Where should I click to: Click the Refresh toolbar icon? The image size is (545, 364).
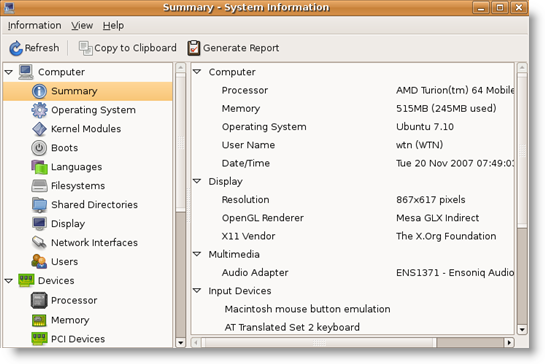[x=16, y=48]
